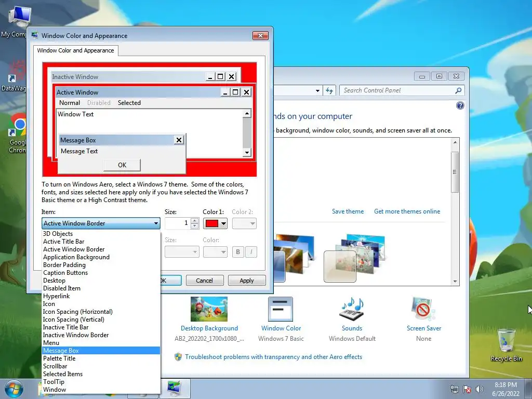Click the taskbar clock showing 8:18 PM

[x=506, y=389]
